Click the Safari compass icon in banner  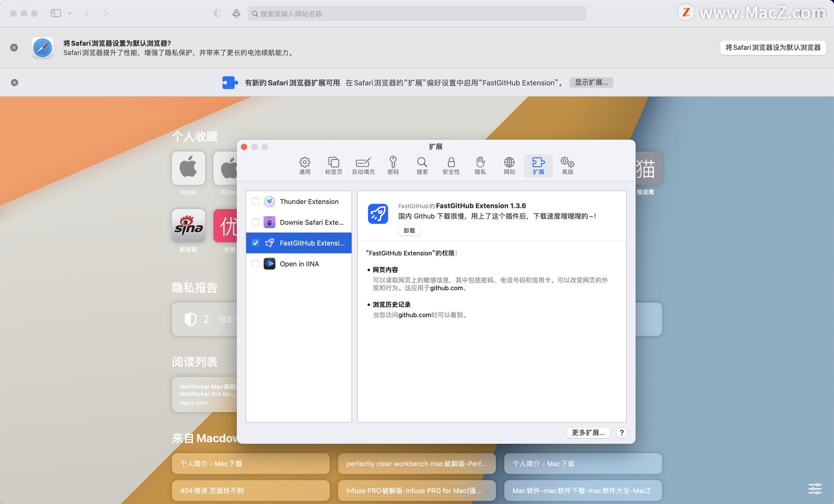43,47
